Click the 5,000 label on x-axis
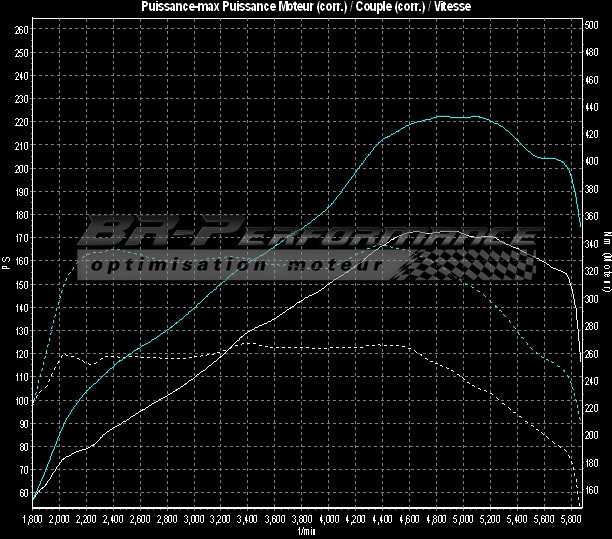The image size is (612, 539). (x=463, y=521)
